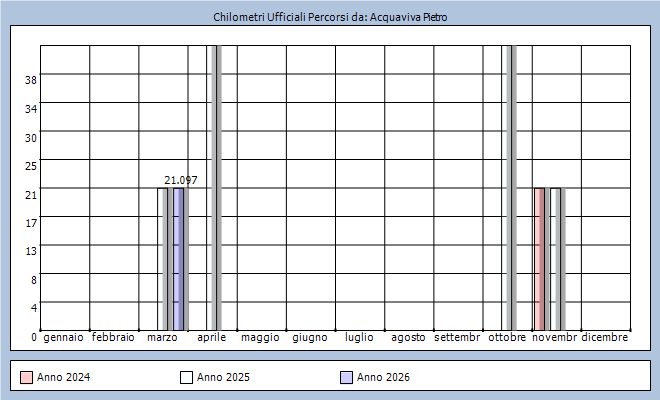The height and width of the screenshot is (400, 660).
Task: Click the agosto month axis label
Action: click(408, 338)
